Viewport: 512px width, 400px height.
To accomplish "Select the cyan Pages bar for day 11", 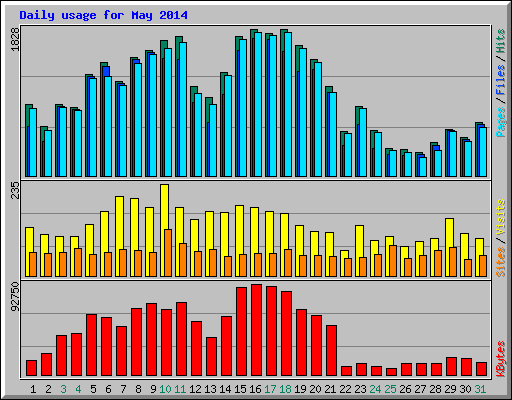I will tap(183, 109).
